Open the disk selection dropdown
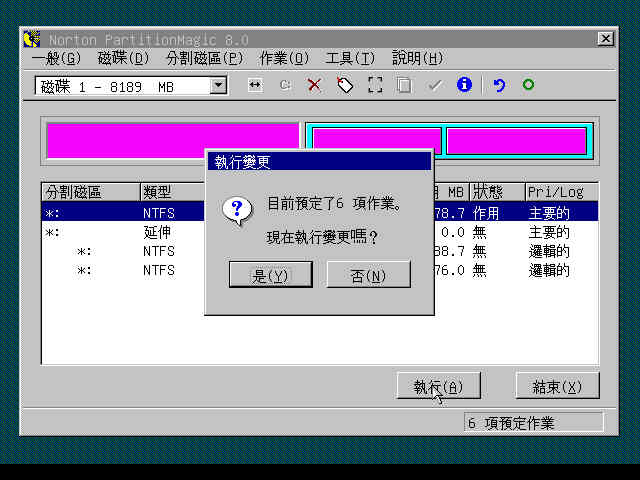Viewport: 640px width, 480px height. [x=218, y=87]
